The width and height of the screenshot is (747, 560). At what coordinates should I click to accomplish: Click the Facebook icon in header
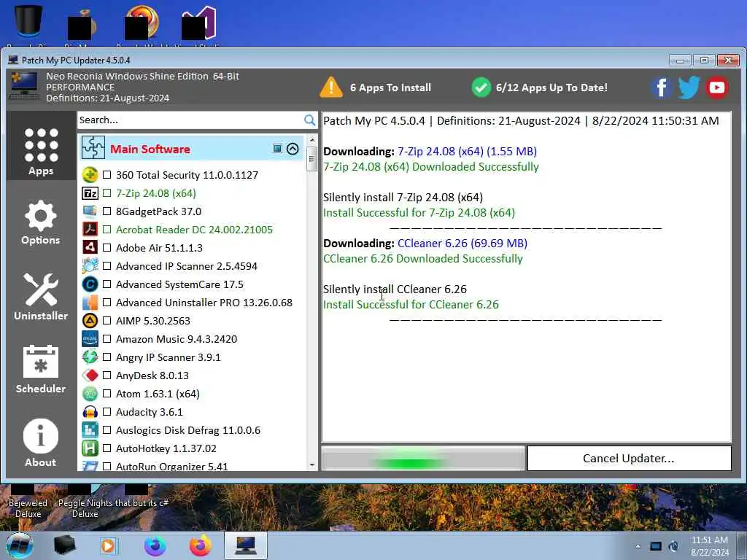click(661, 87)
